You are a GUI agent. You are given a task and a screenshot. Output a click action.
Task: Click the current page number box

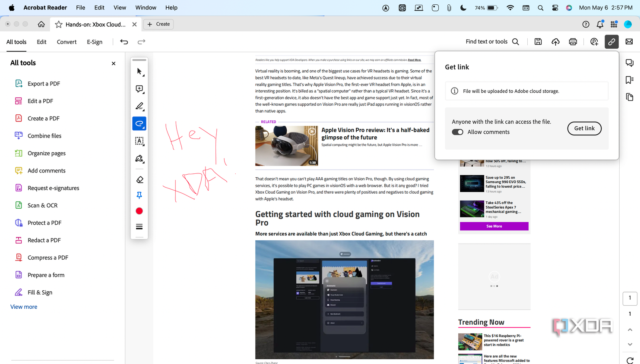tap(630, 298)
